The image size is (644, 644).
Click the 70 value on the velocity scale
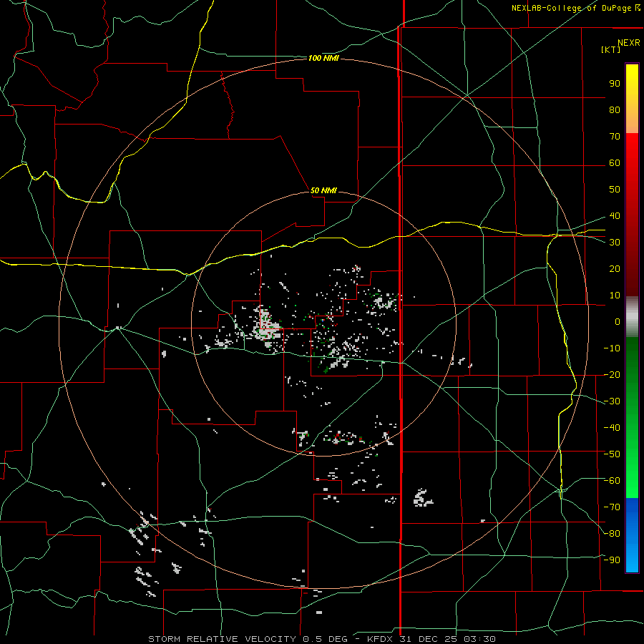[x=615, y=137]
